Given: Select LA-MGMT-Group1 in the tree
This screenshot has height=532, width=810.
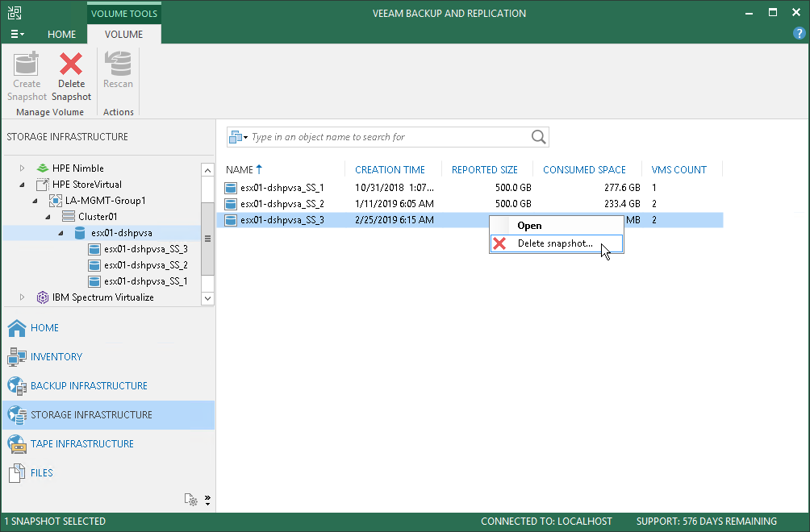Looking at the screenshot, I should point(106,200).
